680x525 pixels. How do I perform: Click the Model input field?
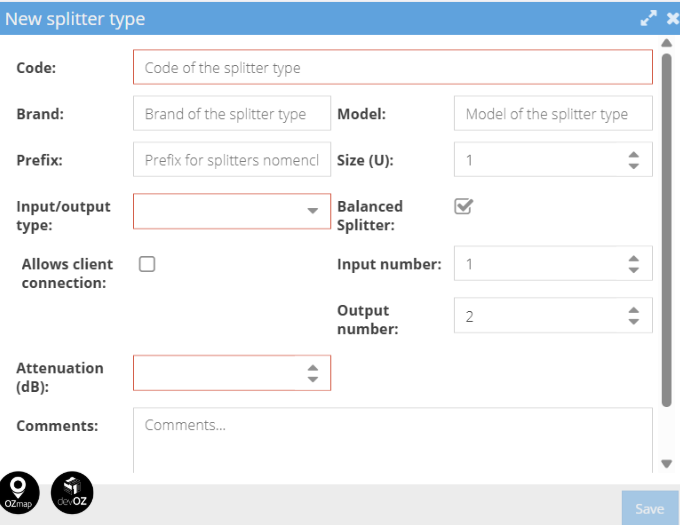coord(553,114)
